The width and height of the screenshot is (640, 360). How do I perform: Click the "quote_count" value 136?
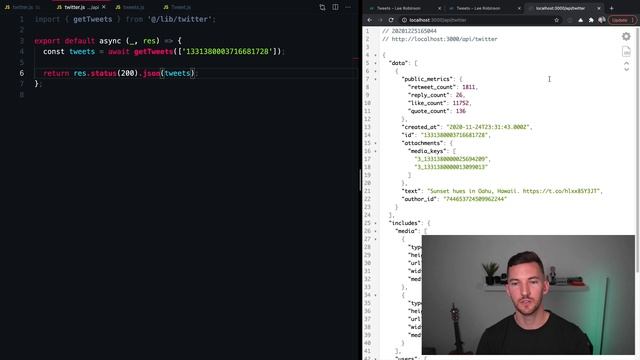460,111
